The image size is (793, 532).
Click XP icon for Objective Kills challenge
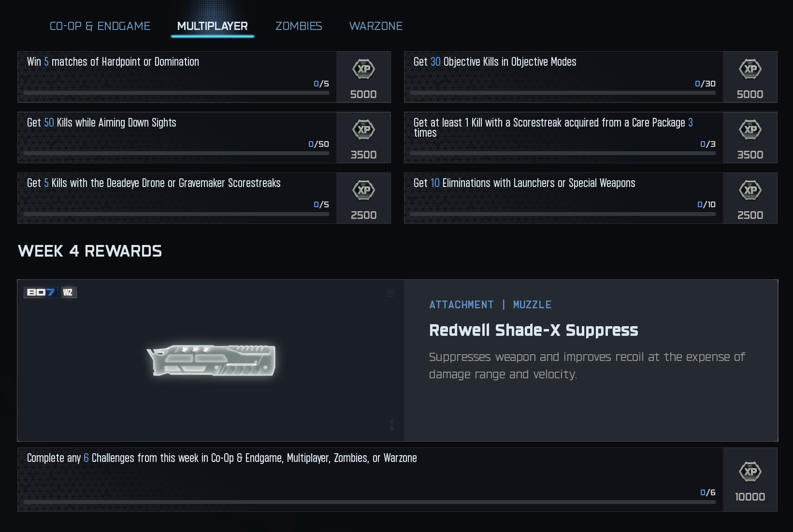[750, 69]
